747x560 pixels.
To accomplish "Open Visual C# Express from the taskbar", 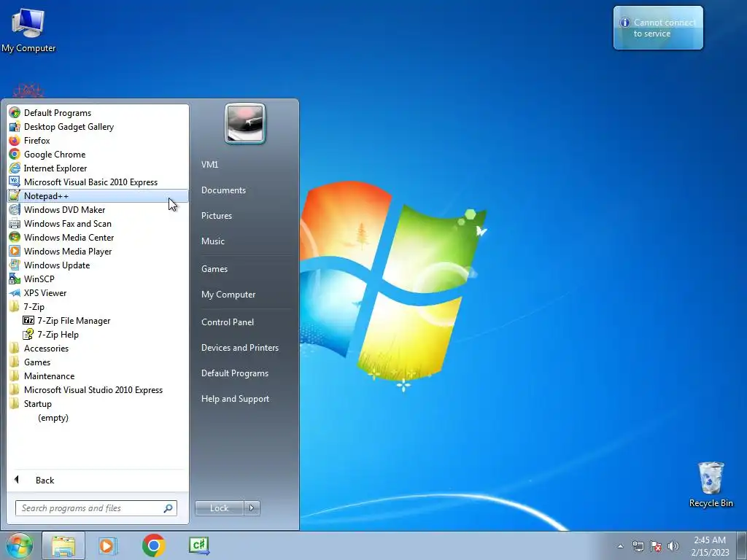I will coord(199,545).
